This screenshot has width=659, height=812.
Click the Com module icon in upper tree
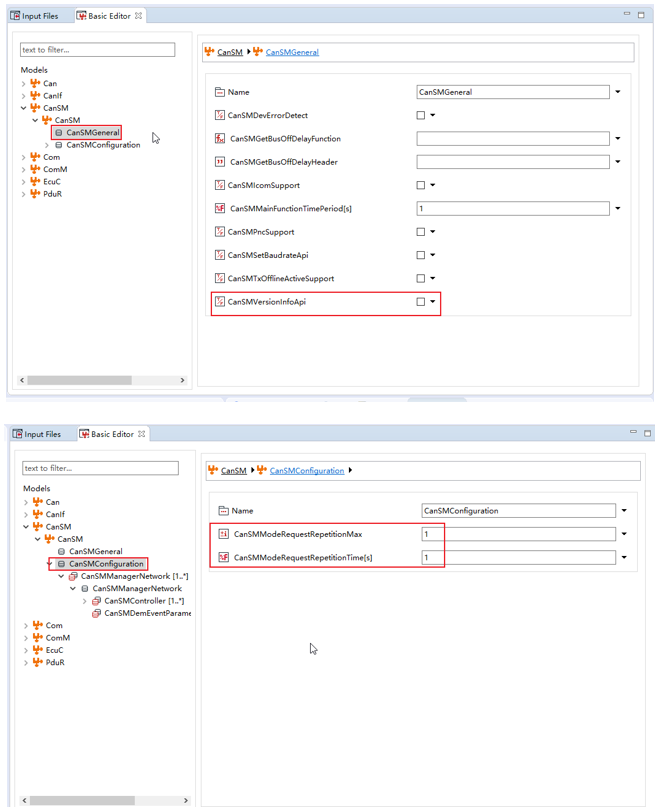[35, 156]
